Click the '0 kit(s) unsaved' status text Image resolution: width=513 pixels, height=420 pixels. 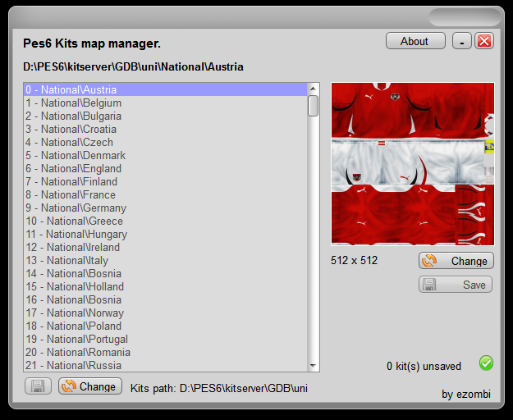pyautogui.click(x=424, y=366)
